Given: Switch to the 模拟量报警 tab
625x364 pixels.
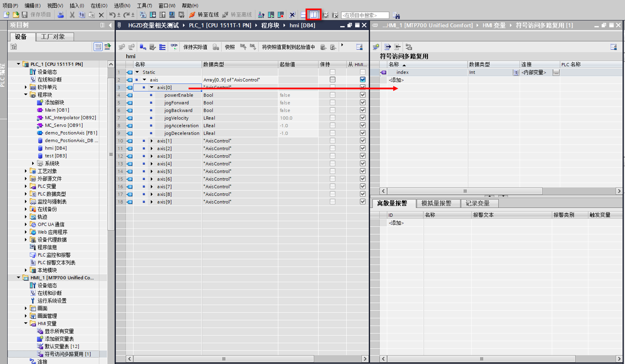Looking at the screenshot, I should (x=436, y=204).
